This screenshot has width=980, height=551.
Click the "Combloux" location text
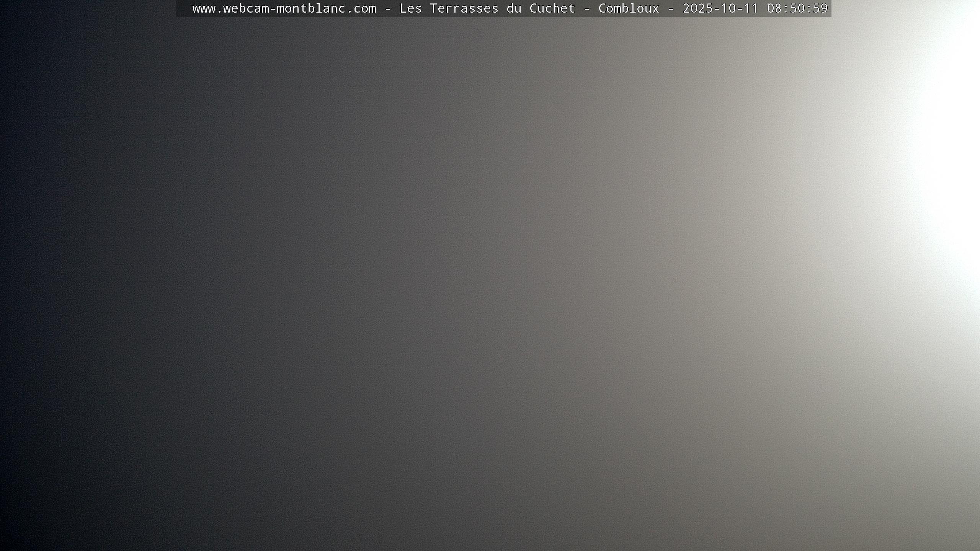[x=629, y=8]
